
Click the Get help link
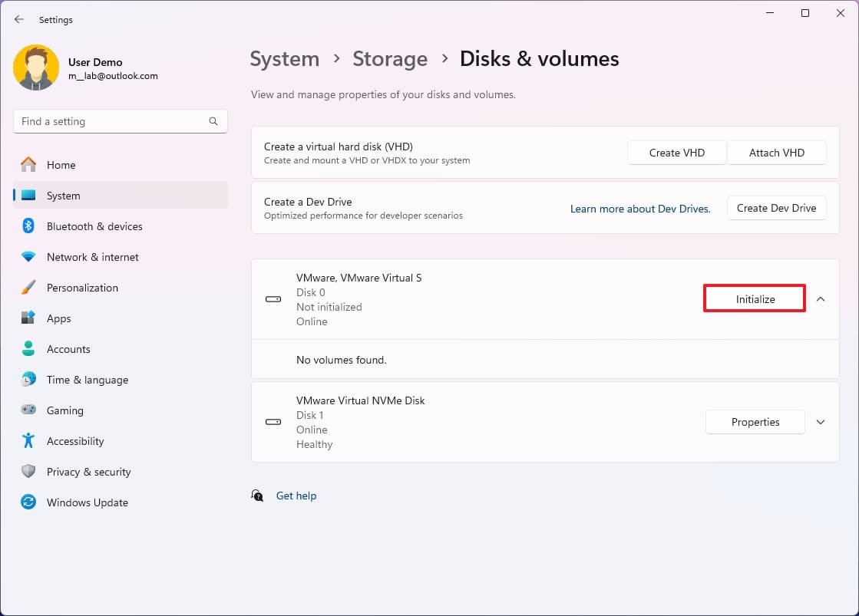click(296, 496)
